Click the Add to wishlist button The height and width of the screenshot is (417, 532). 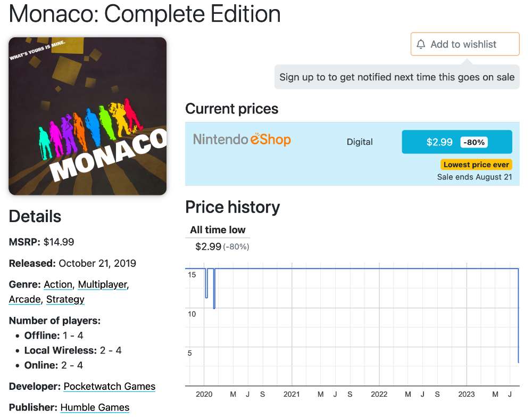(465, 44)
